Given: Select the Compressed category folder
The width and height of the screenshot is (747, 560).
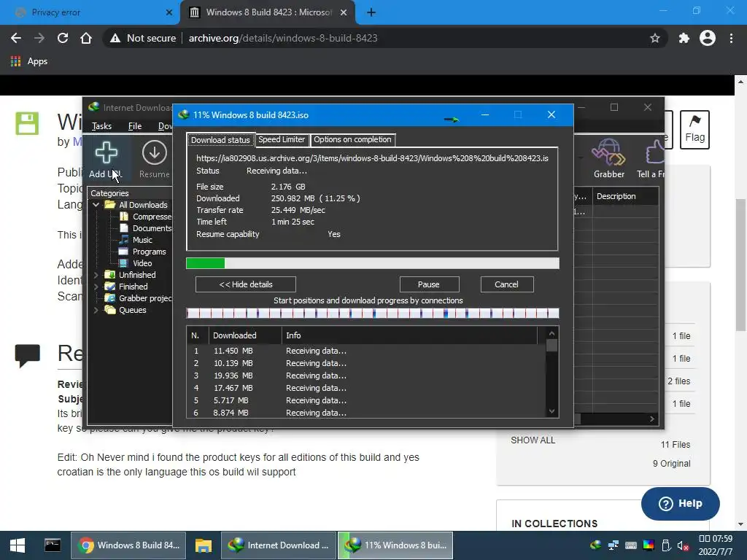Looking at the screenshot, I should point(147,217).
